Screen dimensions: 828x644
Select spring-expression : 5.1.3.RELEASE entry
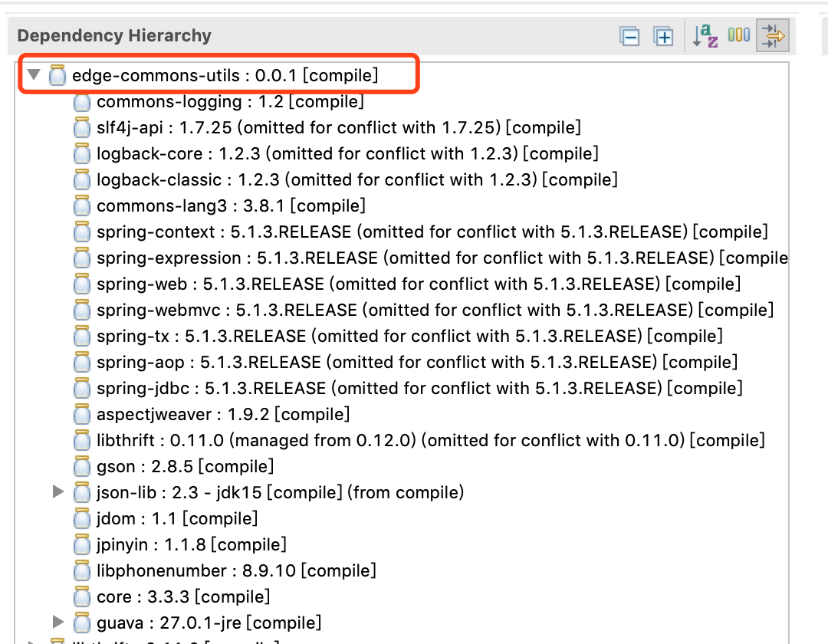(x=442, y=258)
